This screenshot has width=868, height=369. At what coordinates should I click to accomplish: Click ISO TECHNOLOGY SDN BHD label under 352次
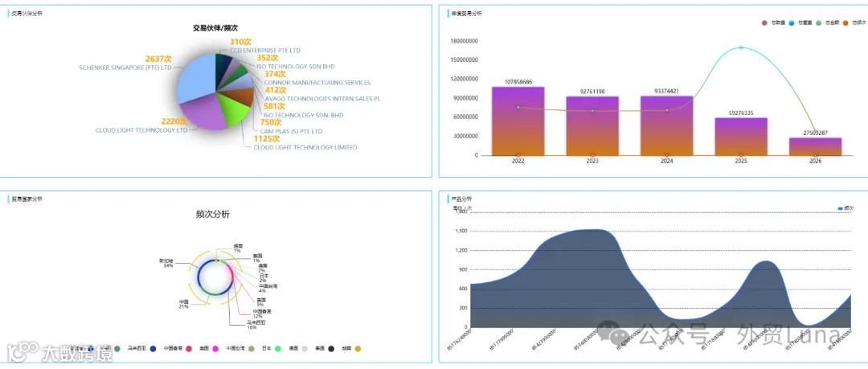coord(296,67)
